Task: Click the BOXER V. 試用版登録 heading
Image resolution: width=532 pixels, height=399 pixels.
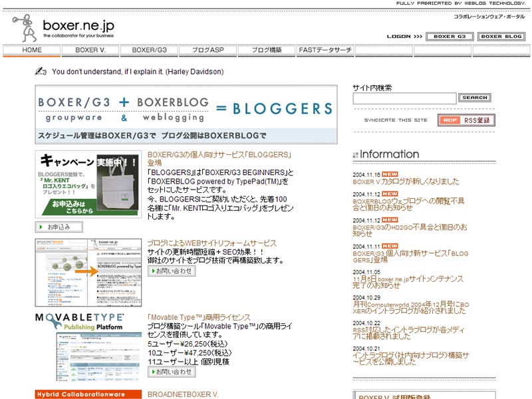Action: tap(394, 396)
